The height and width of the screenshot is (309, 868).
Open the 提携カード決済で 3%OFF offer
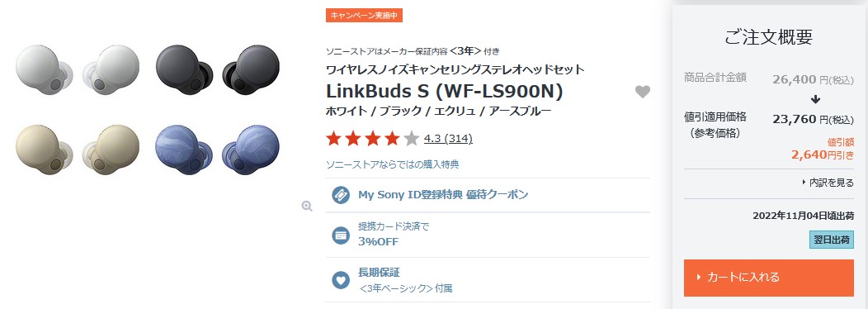488,235
